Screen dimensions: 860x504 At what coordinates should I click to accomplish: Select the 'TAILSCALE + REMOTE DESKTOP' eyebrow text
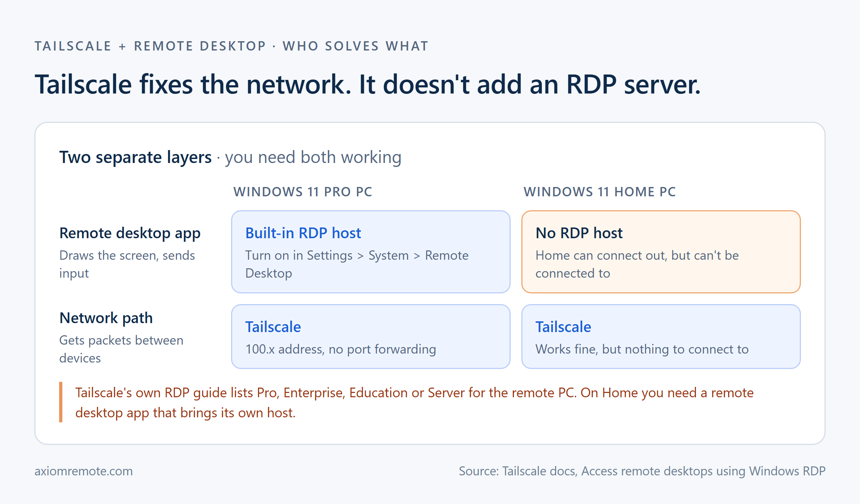(x=231, y=46)
